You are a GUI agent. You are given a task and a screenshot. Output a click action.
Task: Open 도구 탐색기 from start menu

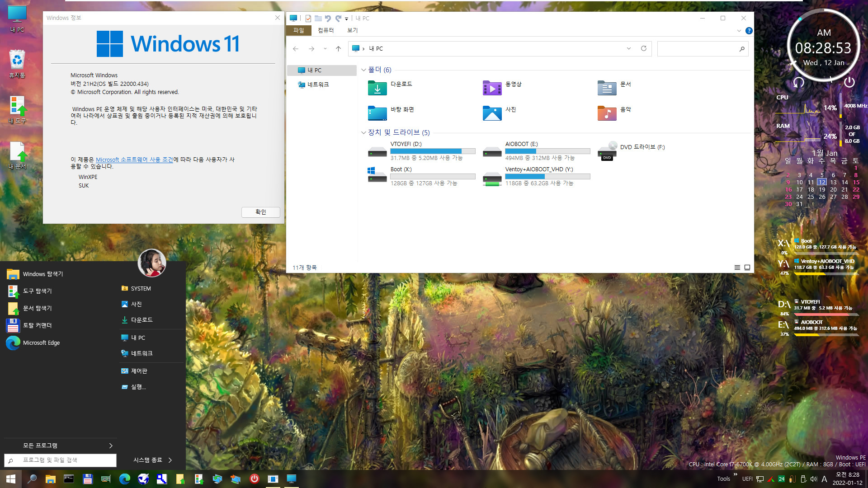point(30,291)
